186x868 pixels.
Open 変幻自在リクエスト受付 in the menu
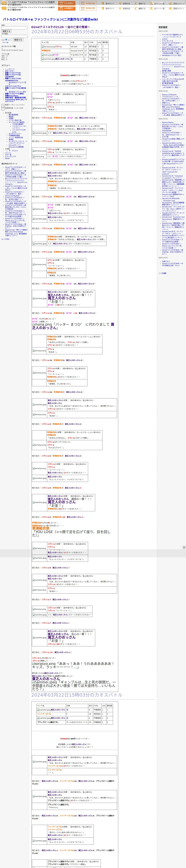[x=17, y=92]
